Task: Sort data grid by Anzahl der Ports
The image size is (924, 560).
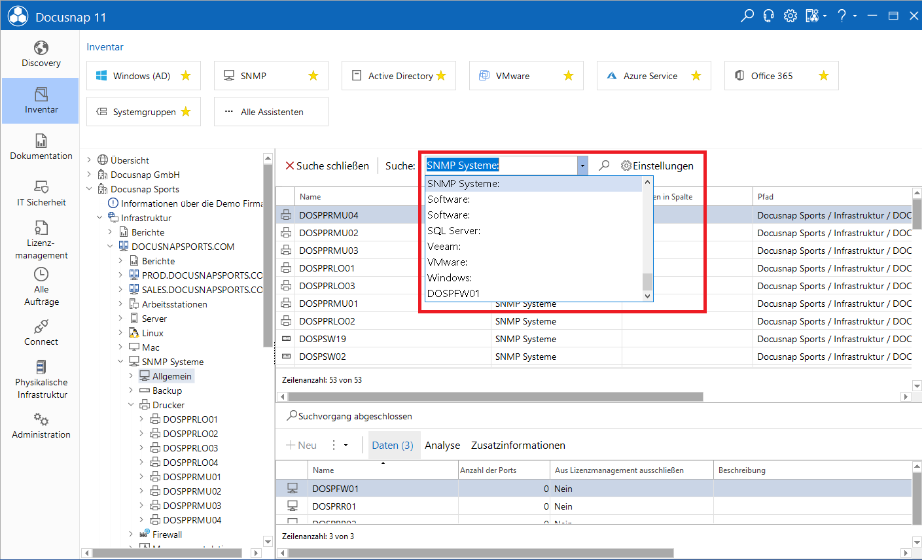Action: 504,470
